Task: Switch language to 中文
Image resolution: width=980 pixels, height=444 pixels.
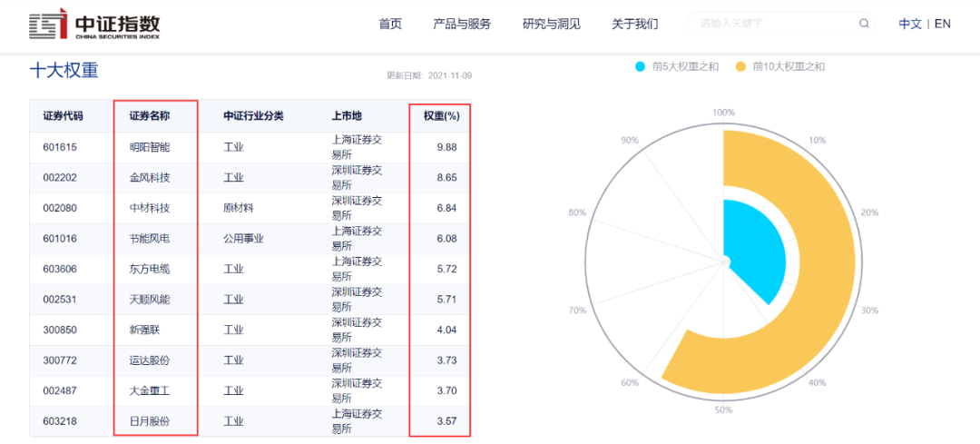Action: click(x=910, y=24)
